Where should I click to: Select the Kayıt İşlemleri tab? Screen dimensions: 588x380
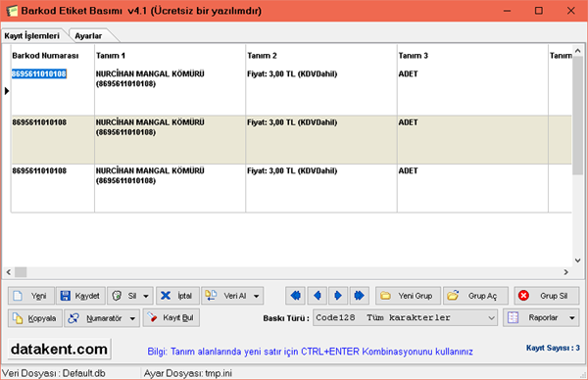tap(32, 36)
